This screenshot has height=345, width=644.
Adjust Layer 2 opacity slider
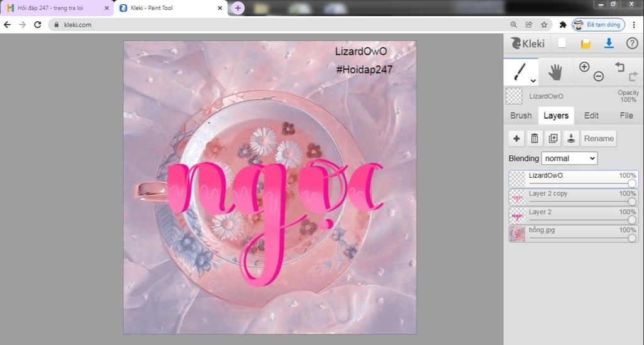click(x=631, y=220)
